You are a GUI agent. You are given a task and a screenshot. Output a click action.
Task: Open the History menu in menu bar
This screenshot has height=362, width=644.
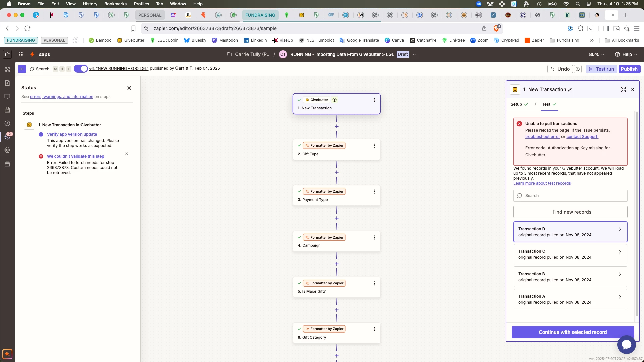pos(90,4)
